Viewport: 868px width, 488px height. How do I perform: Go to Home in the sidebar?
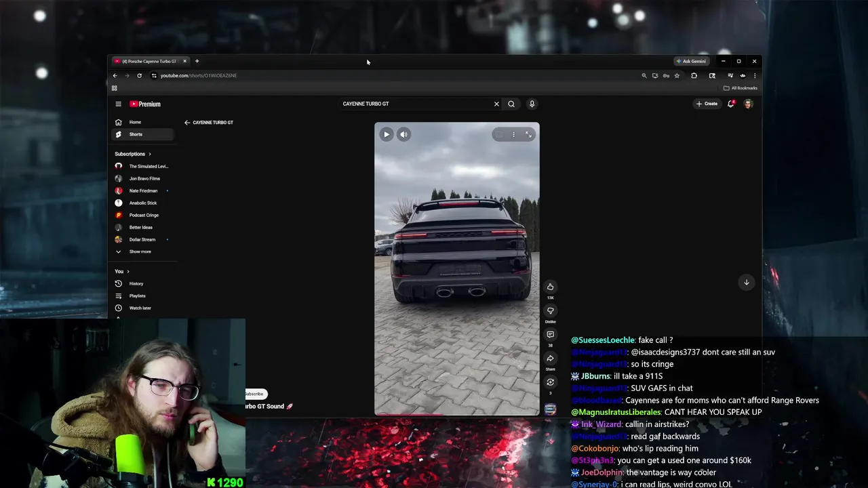[x=144, y=122]
